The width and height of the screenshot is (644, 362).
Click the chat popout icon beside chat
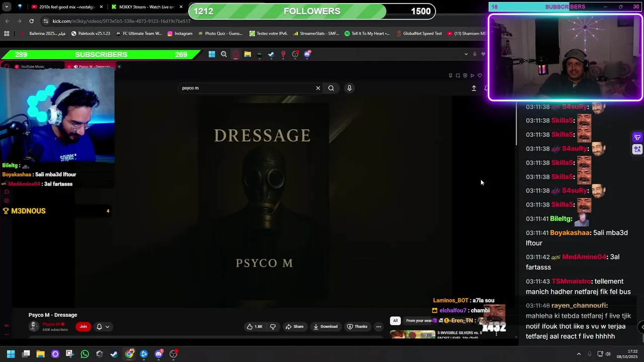click(x=637, y=137)
